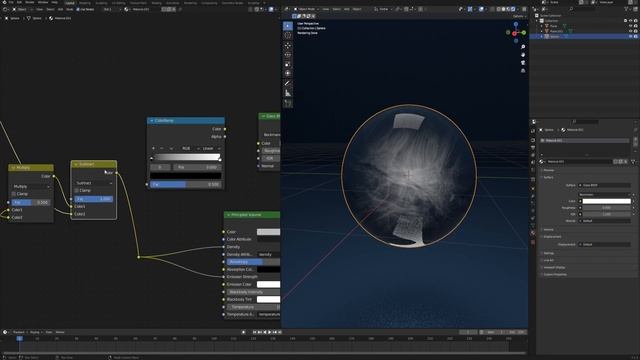
Task: Toggle viewport overlays icon
Action: point(481,9)
